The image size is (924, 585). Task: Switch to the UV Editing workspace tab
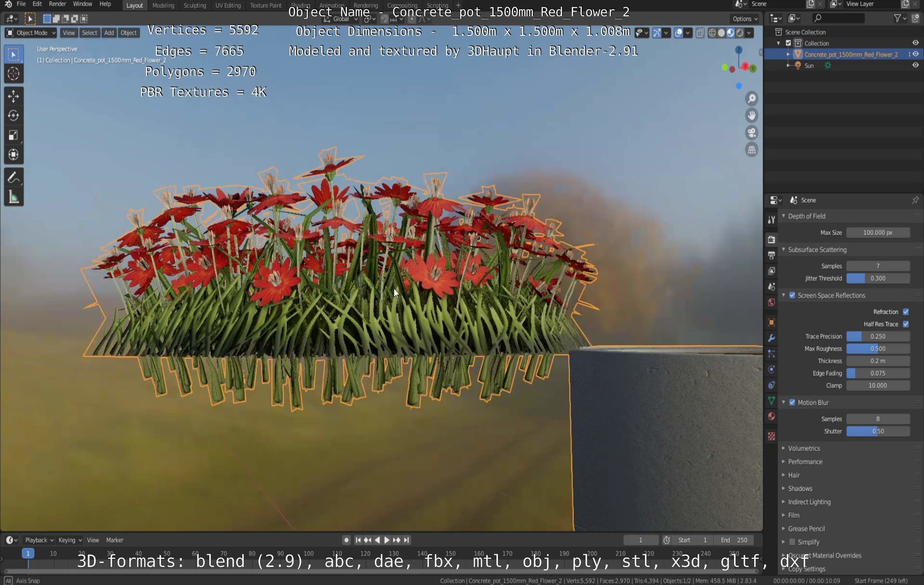click(x=228, y=5)
